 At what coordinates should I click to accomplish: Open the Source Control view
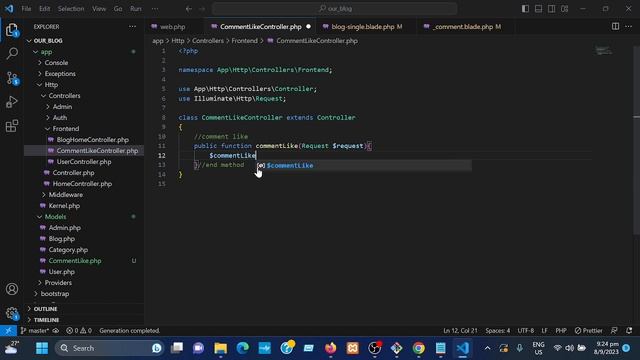coord(12,78)
